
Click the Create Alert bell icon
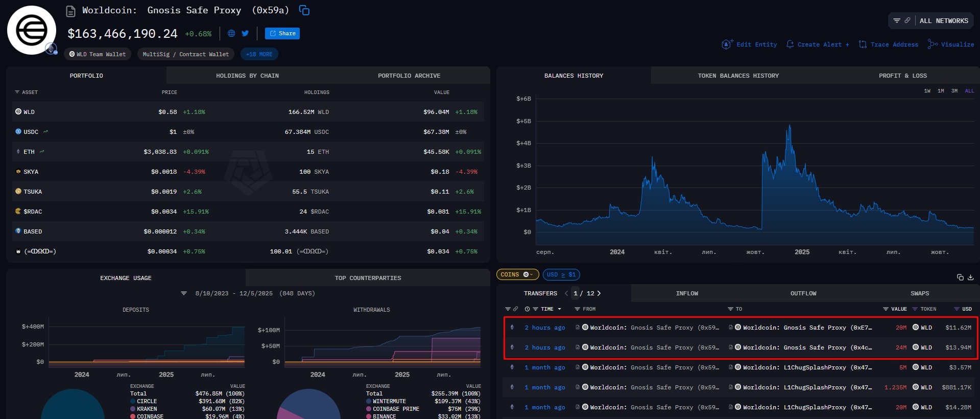coord(790,44)
